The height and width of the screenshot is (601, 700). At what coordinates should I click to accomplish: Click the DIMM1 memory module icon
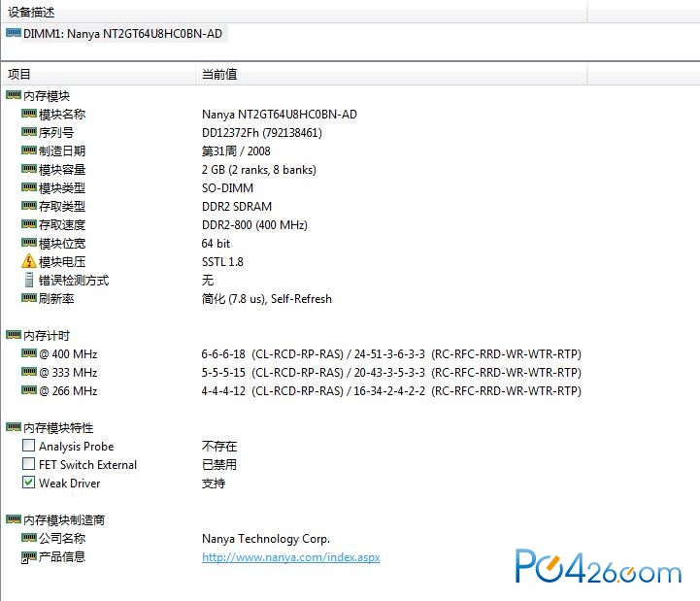[x=14, y=33]
